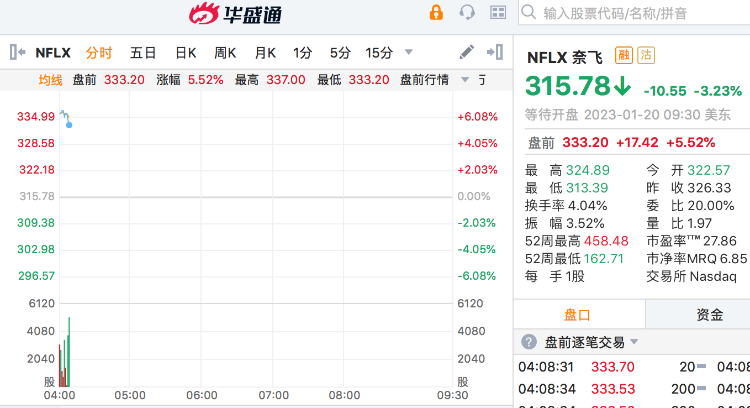Click 52周最低 162.71 value
This screenshot has height=408, width=750.
[604, 259]
